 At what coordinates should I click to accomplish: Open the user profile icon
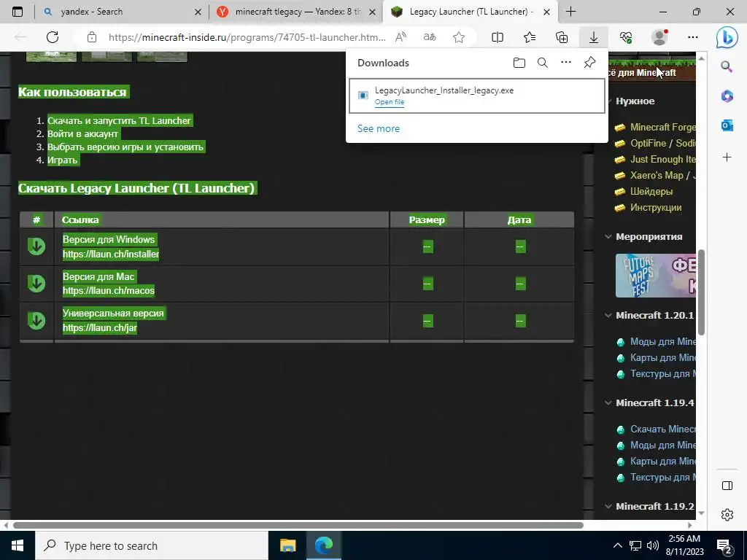[x=659, y=37]
